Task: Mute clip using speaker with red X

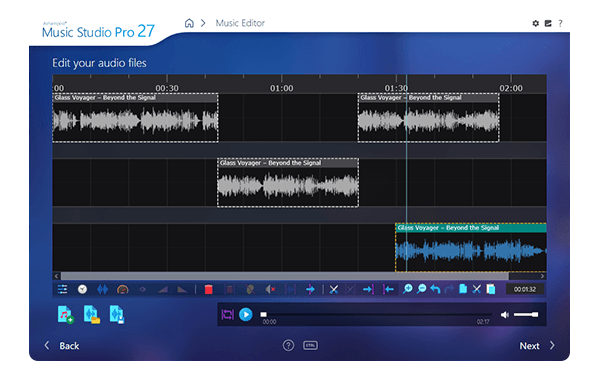Action: click(271, 289)
